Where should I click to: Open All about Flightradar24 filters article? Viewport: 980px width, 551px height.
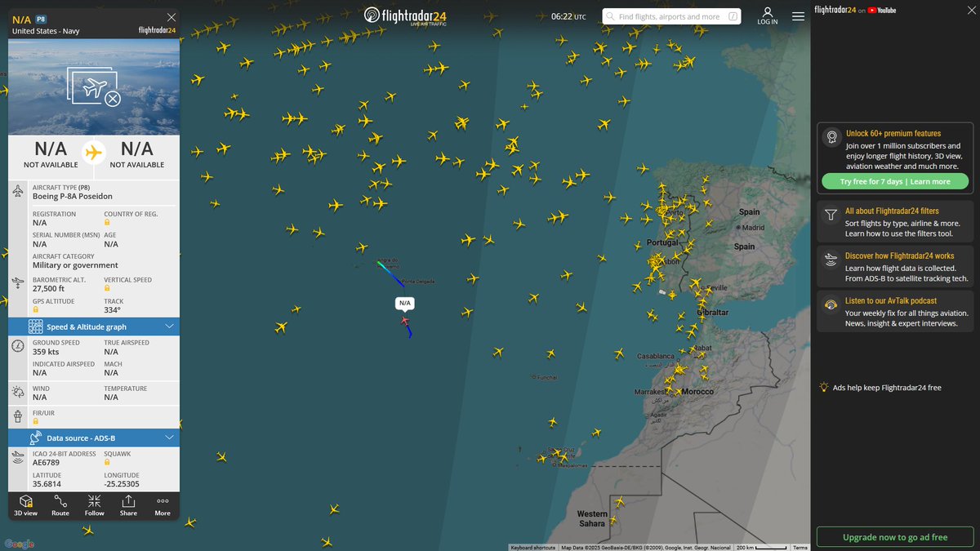892,211
